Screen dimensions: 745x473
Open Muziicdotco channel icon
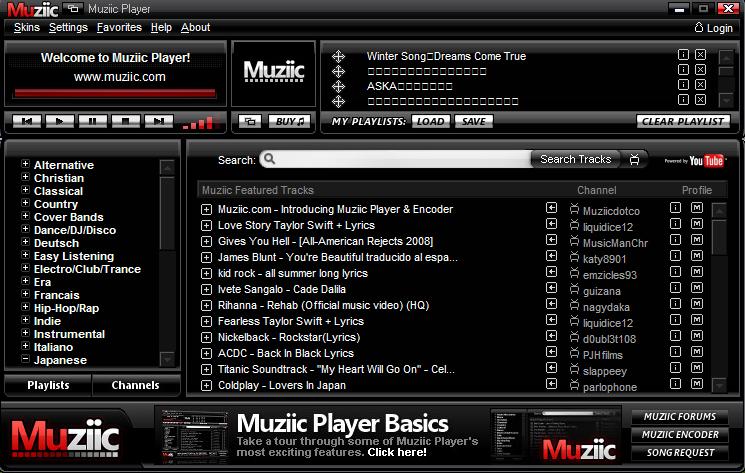click(x=574, y=208)
